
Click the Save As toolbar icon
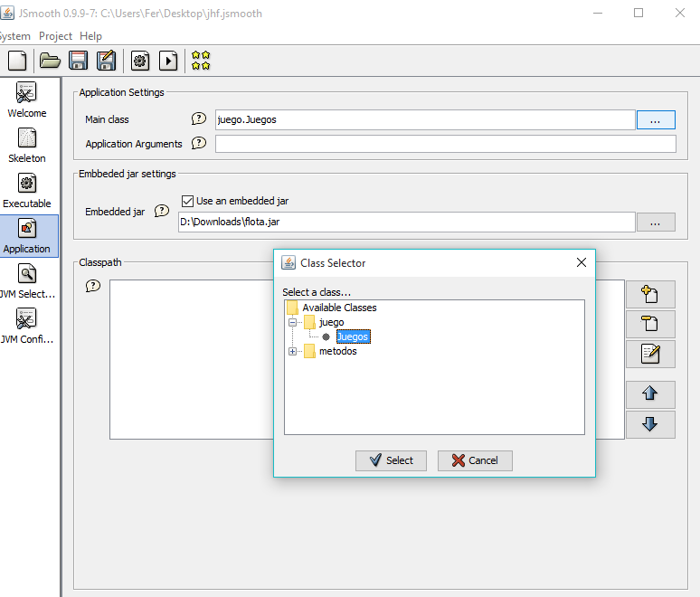[x=107, y=61]
